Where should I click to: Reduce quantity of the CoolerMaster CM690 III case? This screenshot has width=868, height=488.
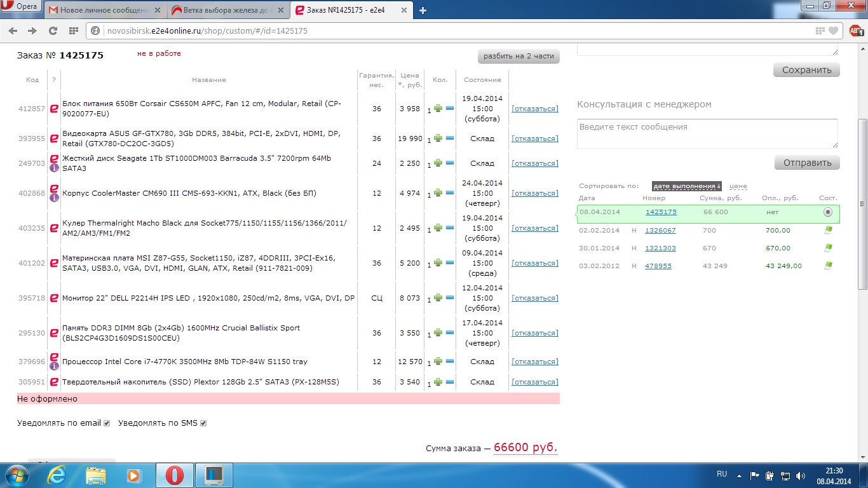(x=450, y=194)
